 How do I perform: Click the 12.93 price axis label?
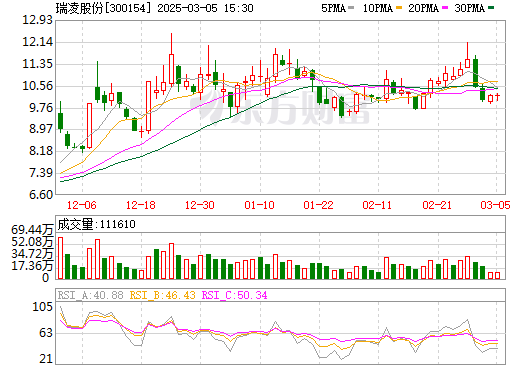[38, 20]
